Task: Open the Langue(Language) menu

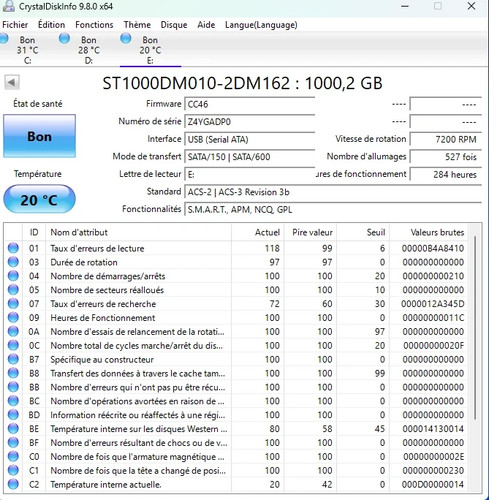Action: point(261,25)
